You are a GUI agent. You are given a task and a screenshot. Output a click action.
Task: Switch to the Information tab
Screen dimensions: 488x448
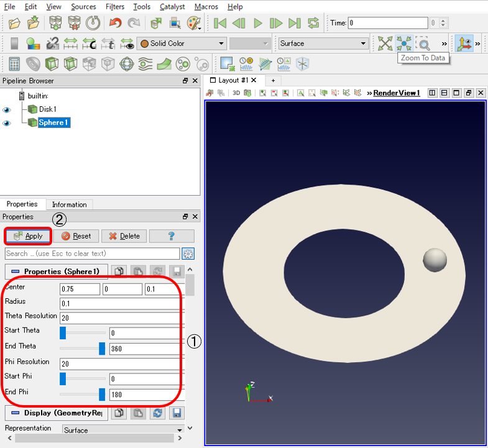(x=69, y=204)
